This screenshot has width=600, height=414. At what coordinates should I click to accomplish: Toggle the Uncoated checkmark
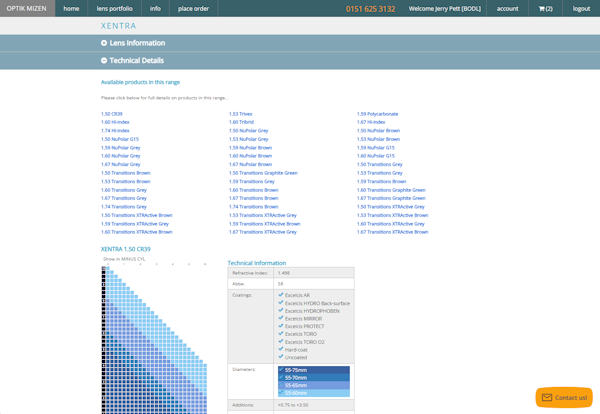281,357
